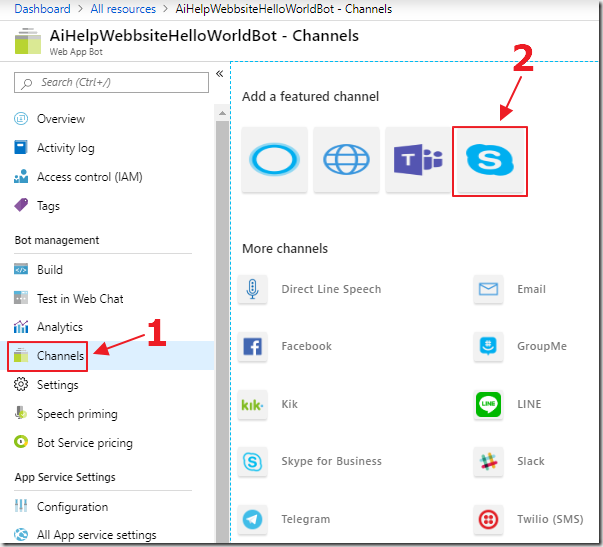Click the sidebar vertical scrollbar track
Image resolution: width=603 pixels, height=547 pixels.
(222, 331)
